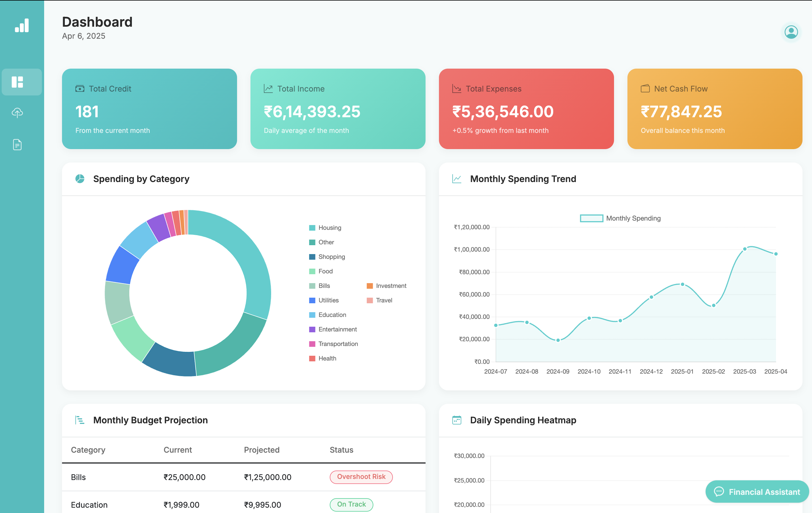Image resolution: width=812 pixels, height=513 pixels.
Task: Click the Entertainment purple legend swatch
Action: (312, 329)
